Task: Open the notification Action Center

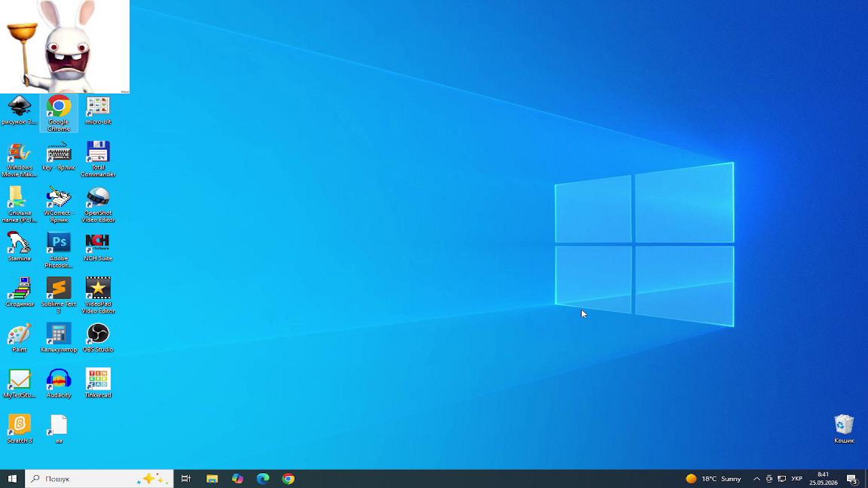Action: coord(852,479)
